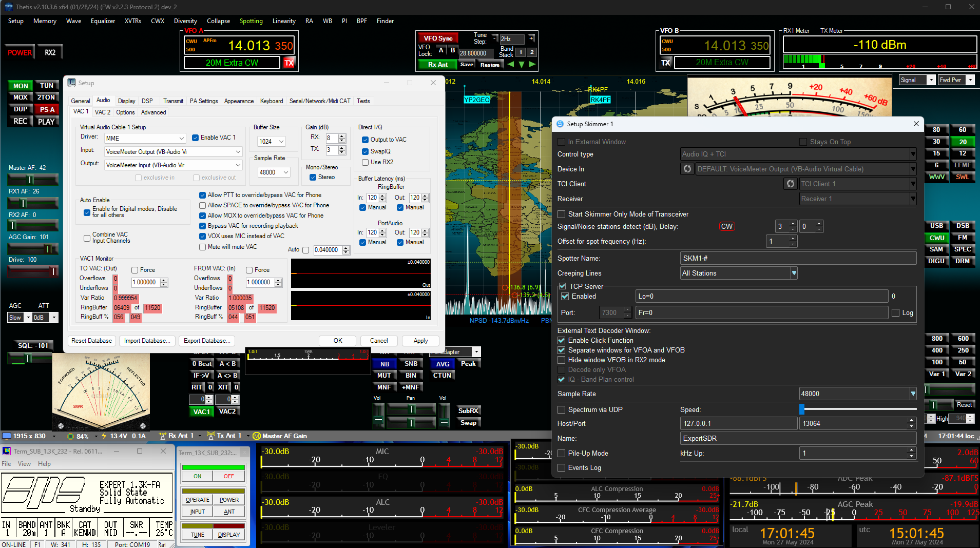Click the Apply button in Setup
Image resolution: width=980 pixels, height=548 pixels.
420,341
